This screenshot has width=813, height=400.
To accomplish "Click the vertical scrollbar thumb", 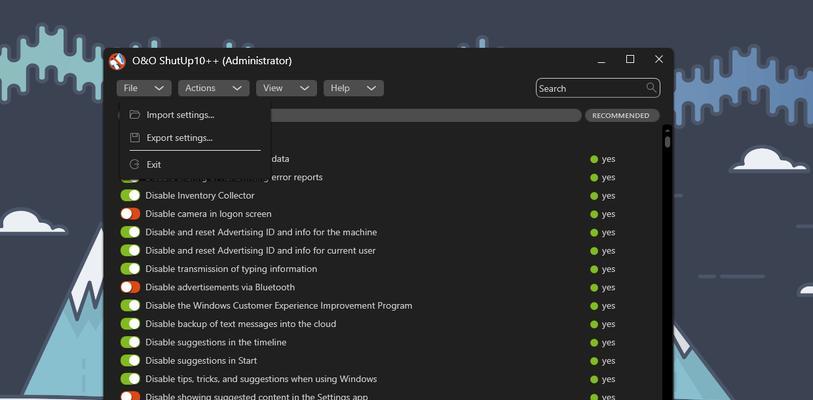I will tap(667, 141).
